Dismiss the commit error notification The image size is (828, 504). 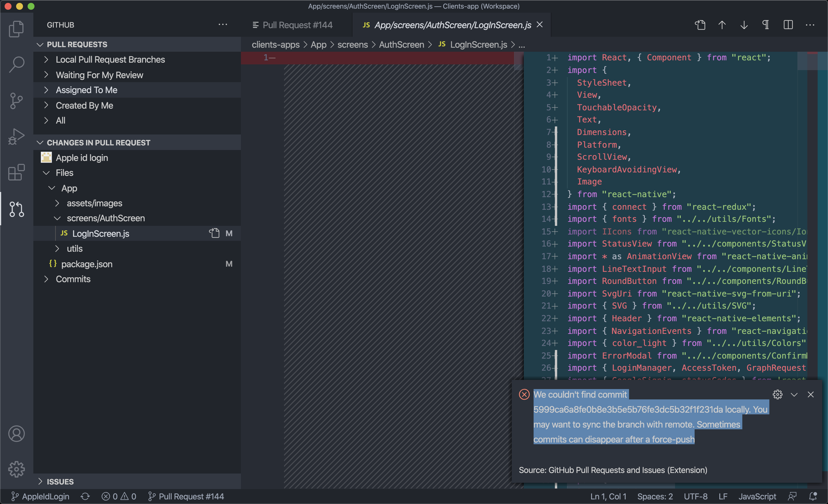tap(810, 395)
